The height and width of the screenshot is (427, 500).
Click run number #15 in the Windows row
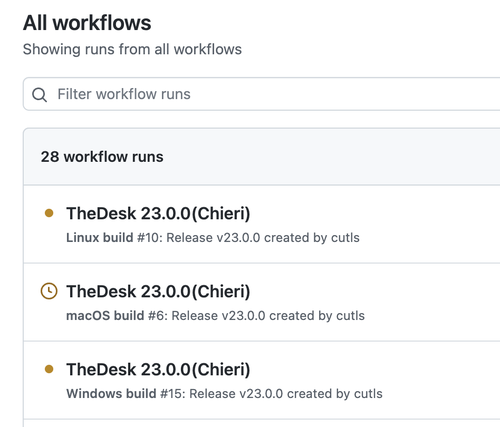[171, 394]
